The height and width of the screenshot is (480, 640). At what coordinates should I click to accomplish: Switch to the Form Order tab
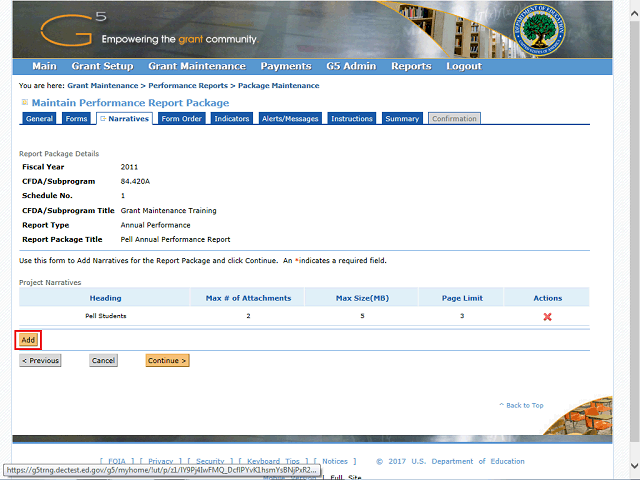coord(182,118)
